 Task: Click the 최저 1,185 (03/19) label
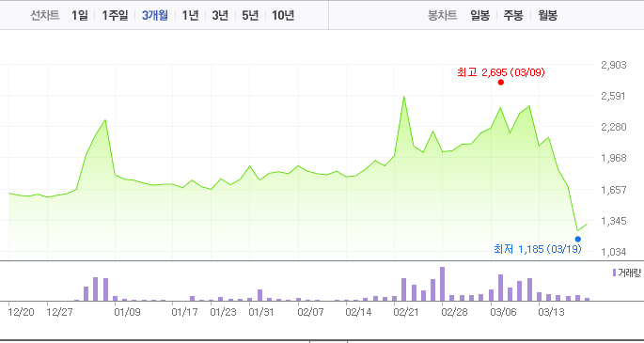[537, 249]
